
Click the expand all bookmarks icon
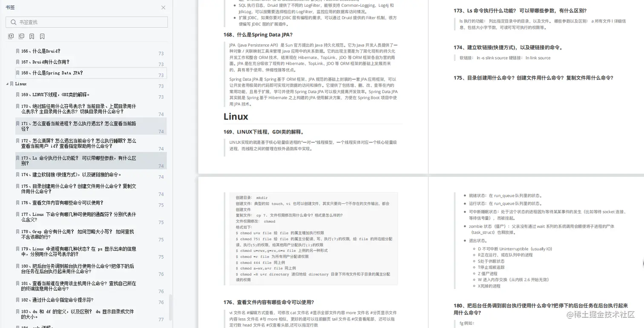11,36
